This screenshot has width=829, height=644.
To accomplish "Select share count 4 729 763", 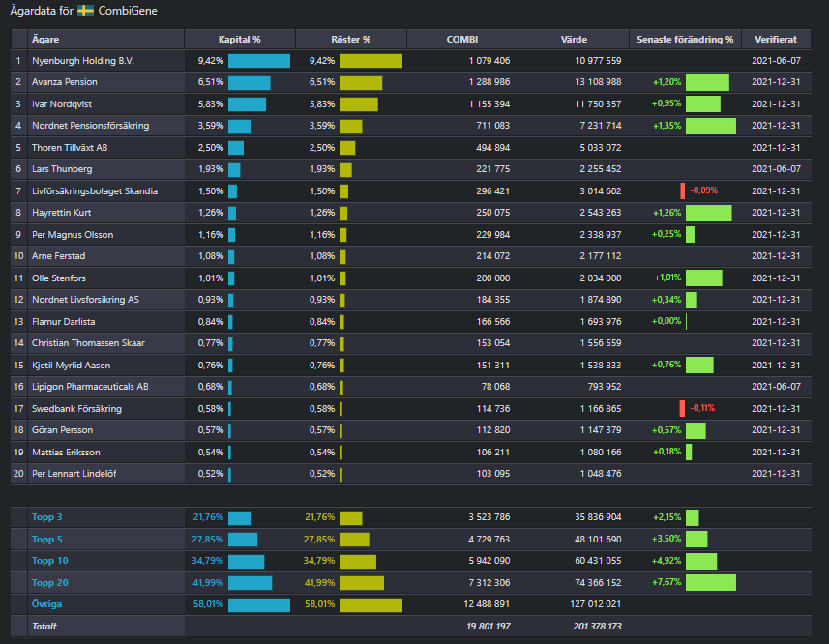I will [489, 540].
